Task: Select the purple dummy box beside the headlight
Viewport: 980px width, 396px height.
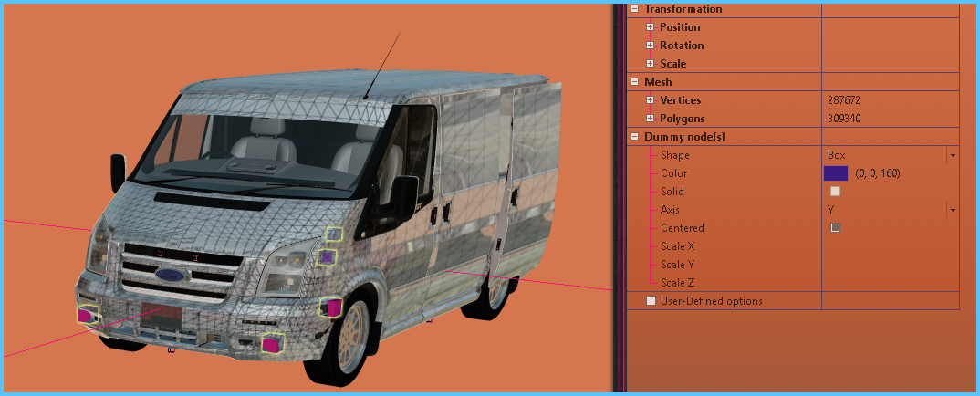Action: [x=326, y=257]
